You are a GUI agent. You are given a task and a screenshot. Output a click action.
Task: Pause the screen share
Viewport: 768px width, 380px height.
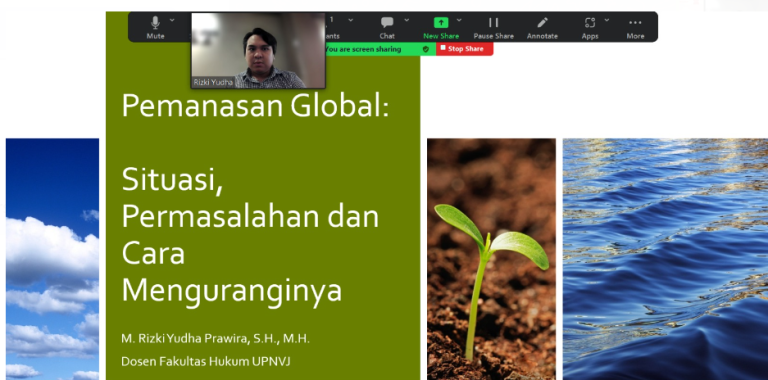(x=493, y=27)
